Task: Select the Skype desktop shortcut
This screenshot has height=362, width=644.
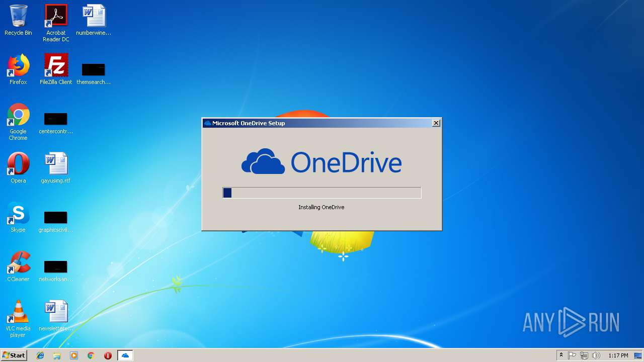Action: pos(18,217)
